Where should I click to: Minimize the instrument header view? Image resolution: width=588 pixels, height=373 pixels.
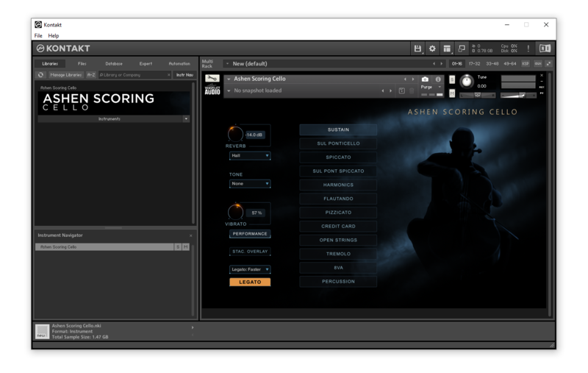pos(542,81)
